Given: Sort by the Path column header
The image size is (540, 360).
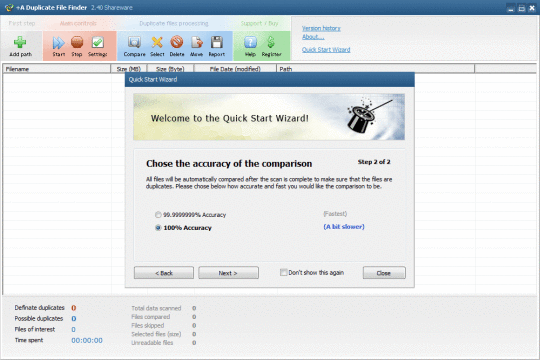Looking at the screenshot, I should point(376,69).
